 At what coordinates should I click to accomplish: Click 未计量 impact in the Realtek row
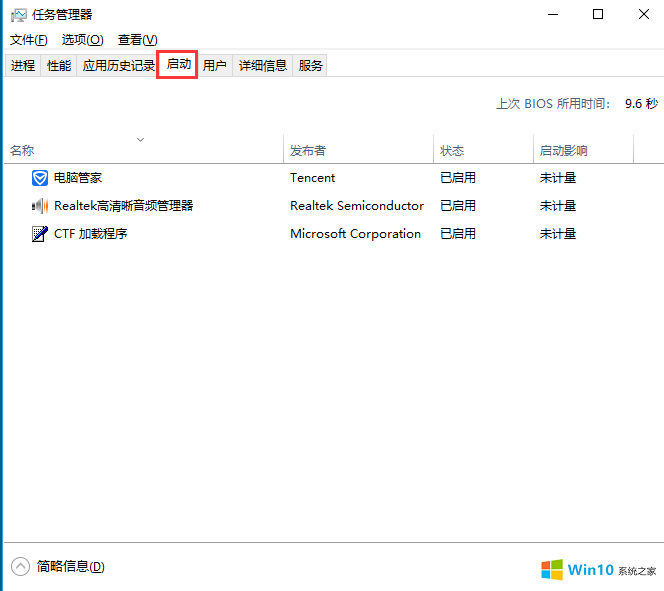coord(558,206)
